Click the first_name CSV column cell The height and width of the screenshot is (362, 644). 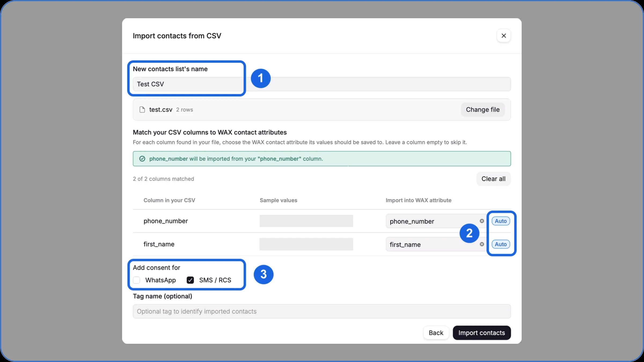pos(159,244)
